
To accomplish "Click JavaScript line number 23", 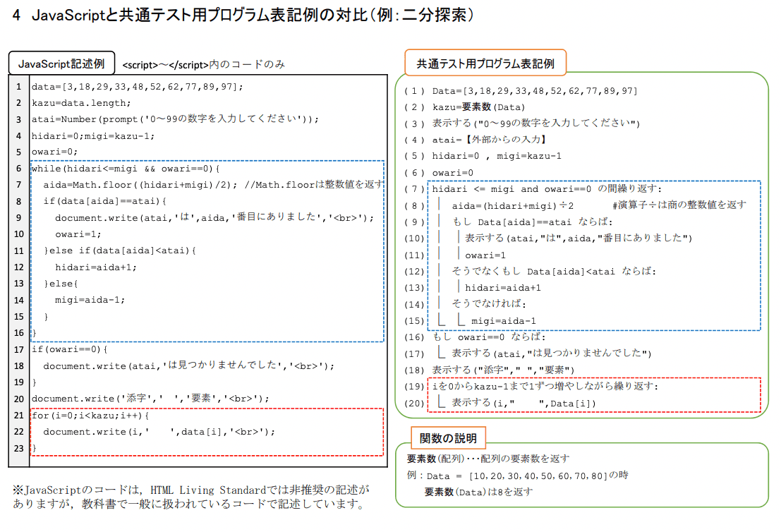I will 19,448.
